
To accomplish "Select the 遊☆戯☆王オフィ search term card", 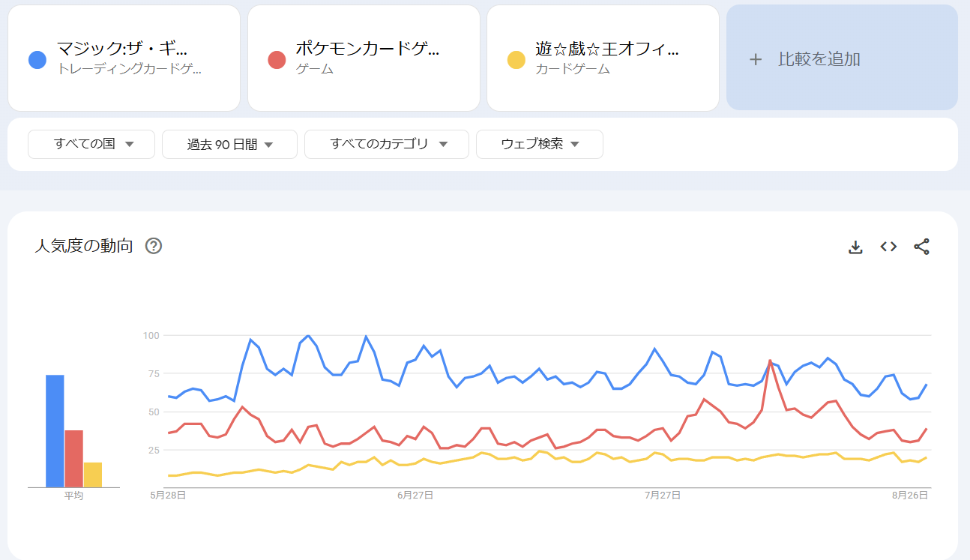I will coord(603,58).
